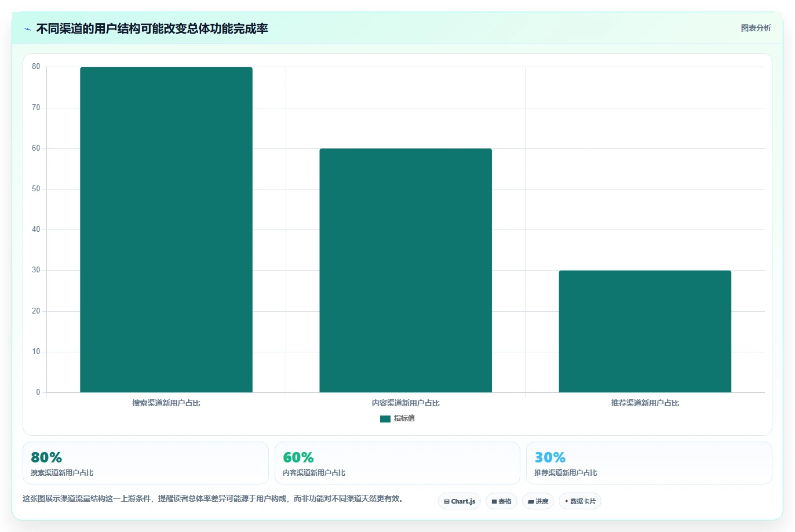Open the 80% 搜索渠道新用户占比 data card
Viewport: 795px width, 532px height.
coord(145,463)
